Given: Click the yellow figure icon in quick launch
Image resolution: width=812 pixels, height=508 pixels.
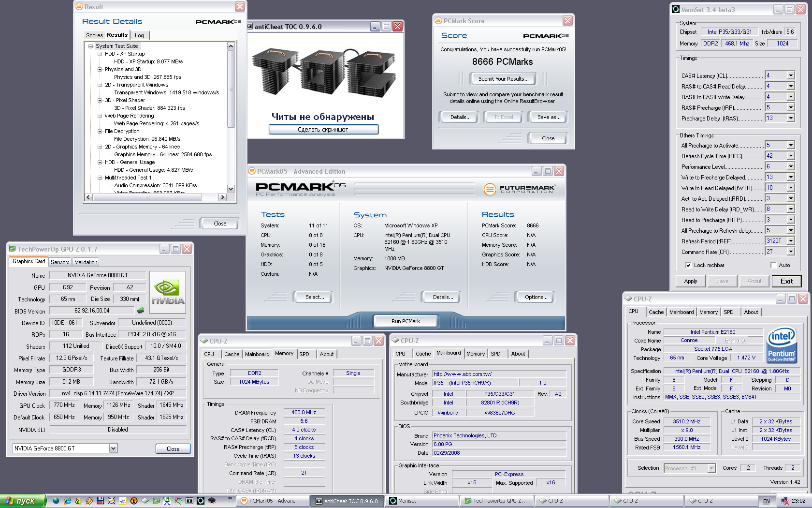Looking at the screenshot, I should pyautogui.click(x=78, y=501).
